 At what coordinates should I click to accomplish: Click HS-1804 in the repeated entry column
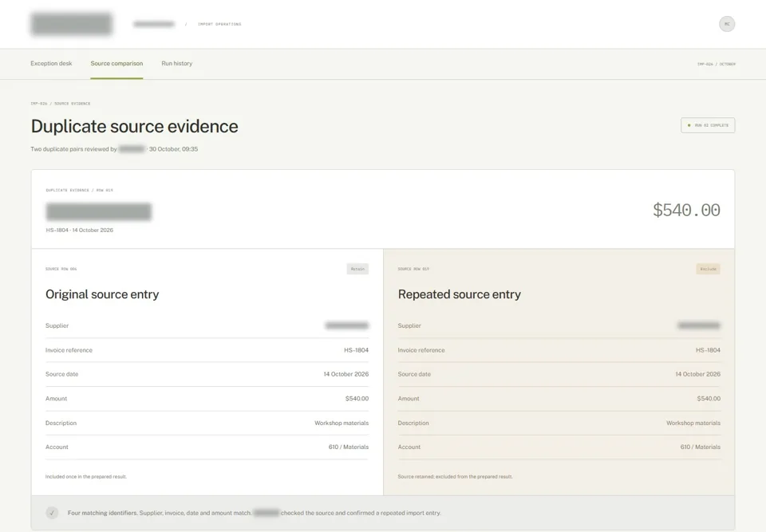click(x=708, y=350)
